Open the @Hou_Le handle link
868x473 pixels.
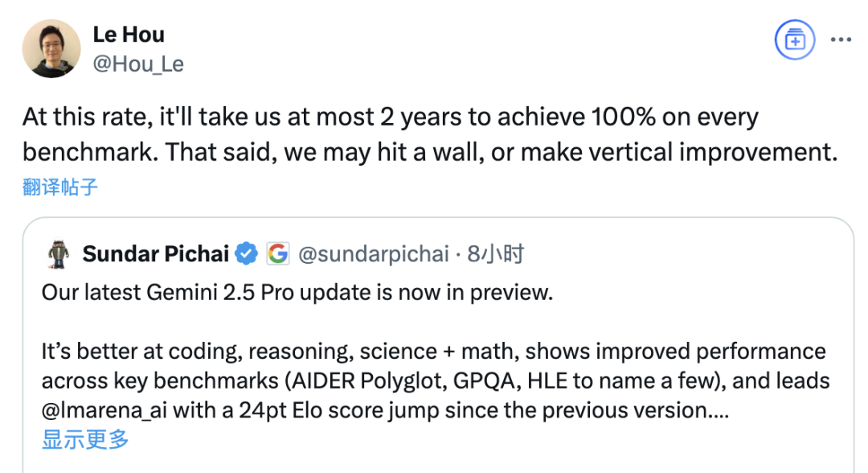[138, 64]
